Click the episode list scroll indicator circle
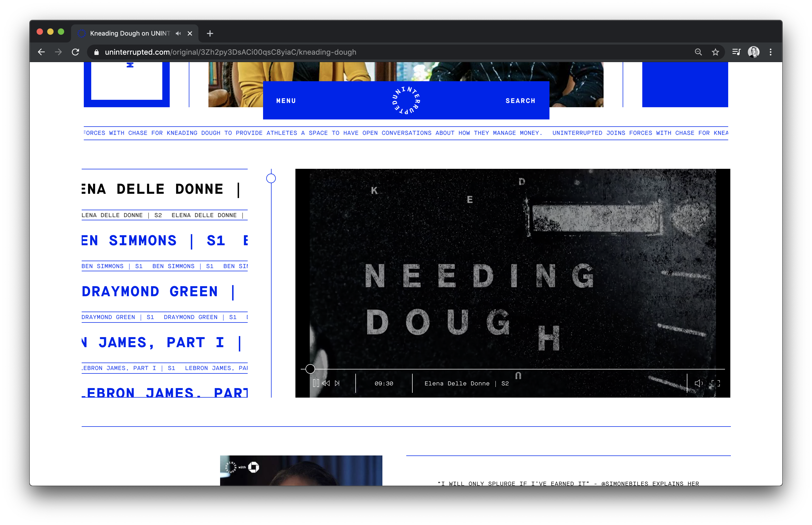 (271, 178)
